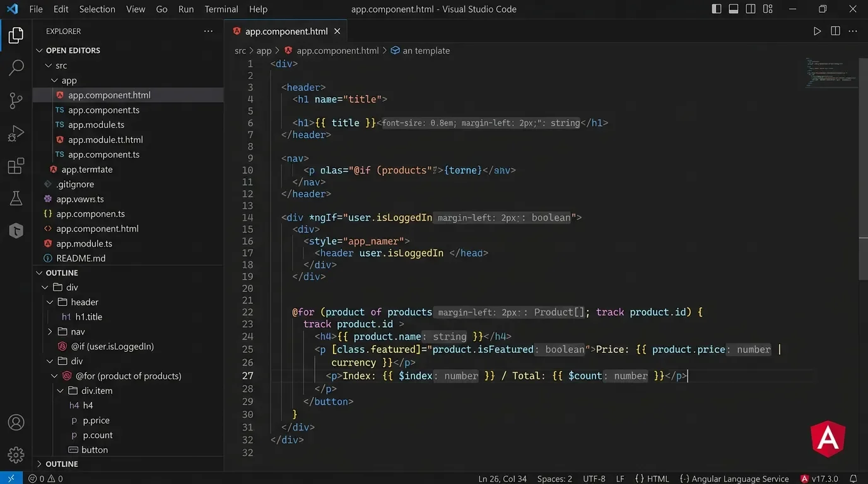The height and width of the screenshot is (484, 868).
Task: Select p.price in the Outline
Action: point(96,420)
